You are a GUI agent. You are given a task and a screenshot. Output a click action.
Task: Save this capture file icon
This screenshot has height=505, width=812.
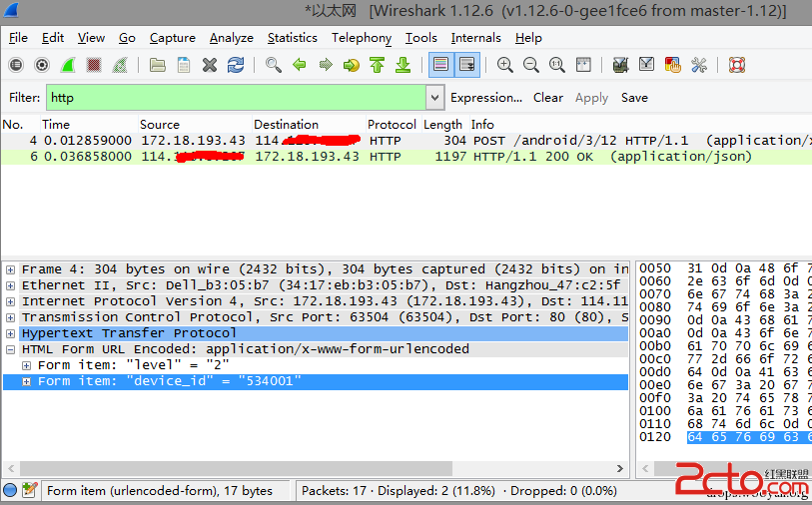point(184,65)
